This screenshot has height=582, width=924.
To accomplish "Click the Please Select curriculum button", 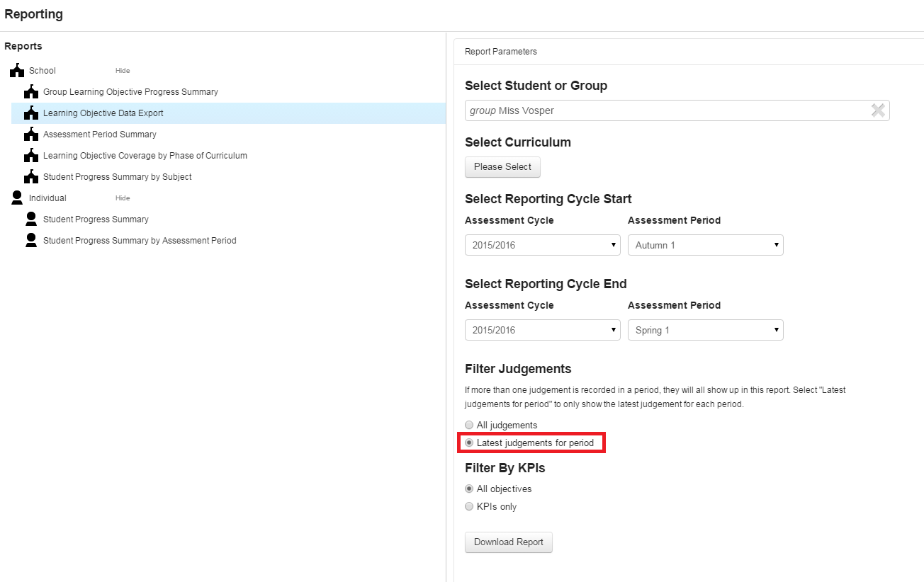I will point(502,167).
